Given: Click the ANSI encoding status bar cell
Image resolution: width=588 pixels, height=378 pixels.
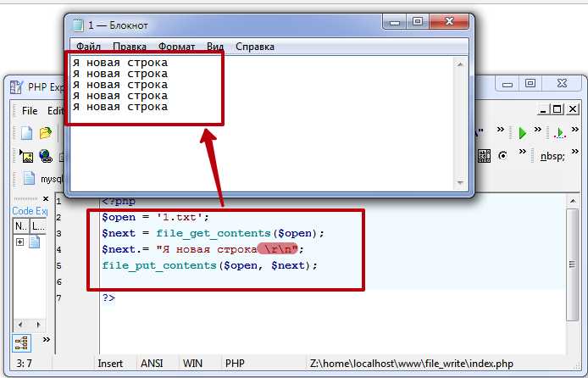Looking at the screenshot, I should point(152,364).
